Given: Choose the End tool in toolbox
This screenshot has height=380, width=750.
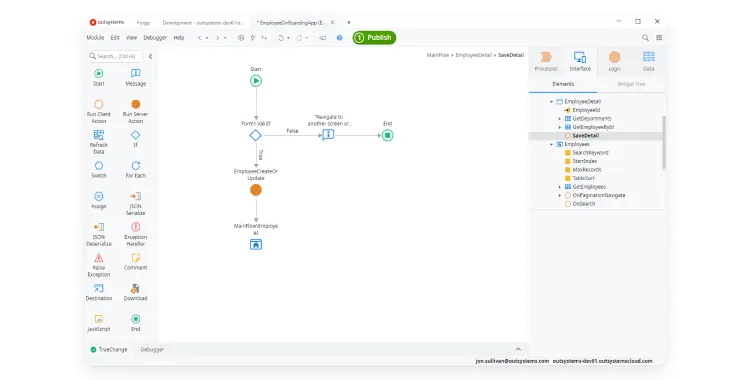Looking at the screenshot, I should click(135, 323).
